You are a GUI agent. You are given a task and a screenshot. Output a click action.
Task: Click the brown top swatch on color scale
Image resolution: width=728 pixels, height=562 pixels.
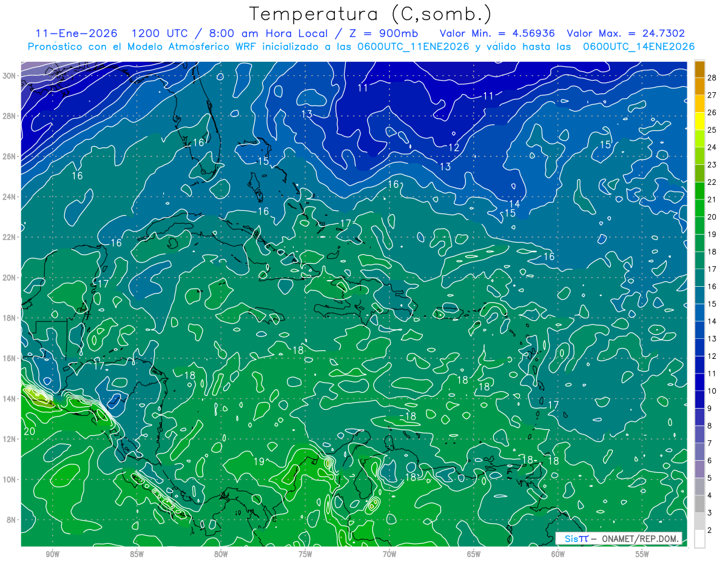click(x=699, y=69)
